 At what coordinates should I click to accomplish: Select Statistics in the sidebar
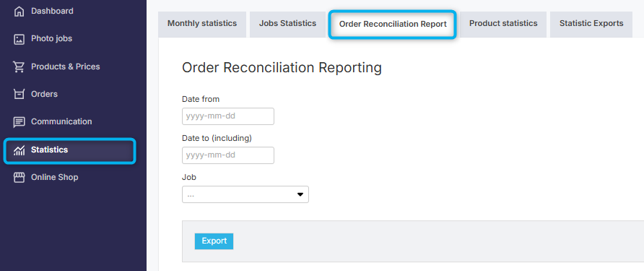coord(70,150)
